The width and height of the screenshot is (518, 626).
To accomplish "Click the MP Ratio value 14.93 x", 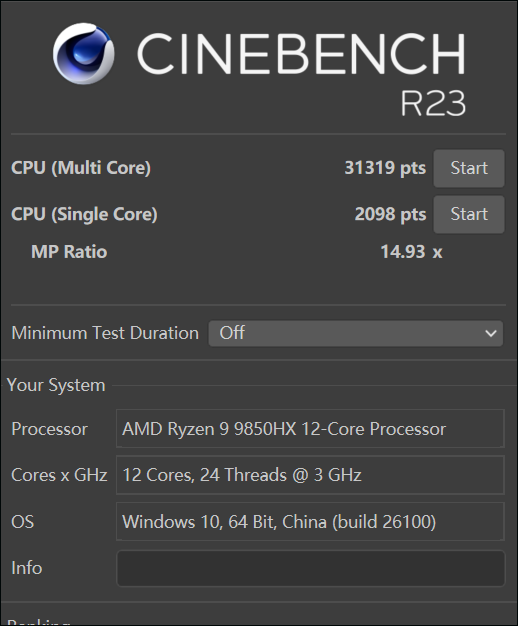I will (x=411, y=252).
